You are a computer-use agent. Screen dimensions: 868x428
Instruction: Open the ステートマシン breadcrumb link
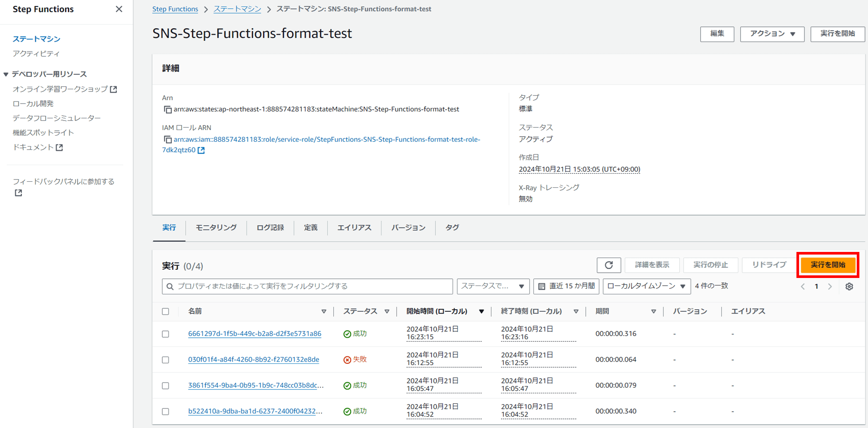[237, 9]
